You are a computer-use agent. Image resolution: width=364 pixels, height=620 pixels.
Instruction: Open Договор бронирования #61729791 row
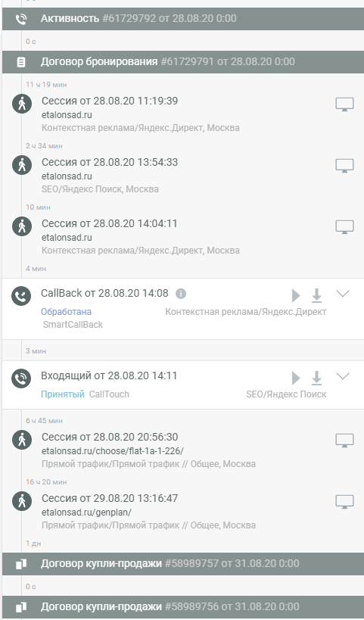click(183, 61)
